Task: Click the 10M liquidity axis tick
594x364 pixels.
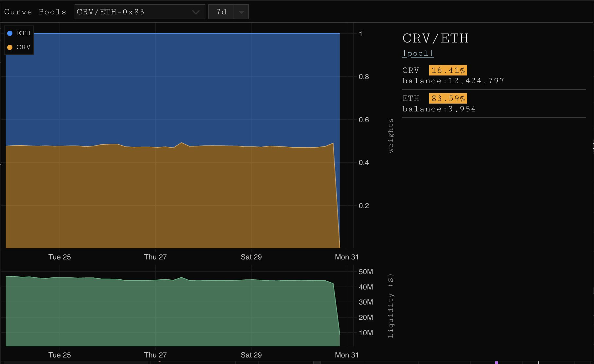Action: pos(366,333)
